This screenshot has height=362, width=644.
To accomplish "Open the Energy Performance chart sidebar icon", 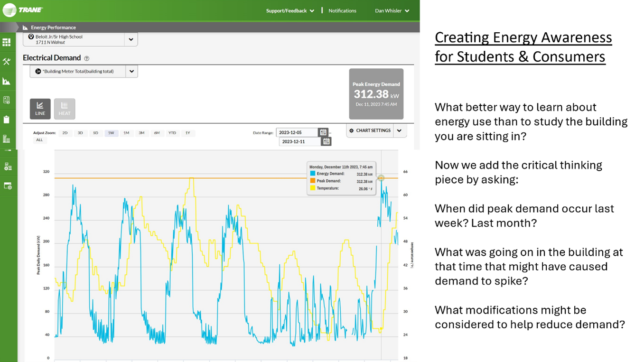I will tap(7, 81).
